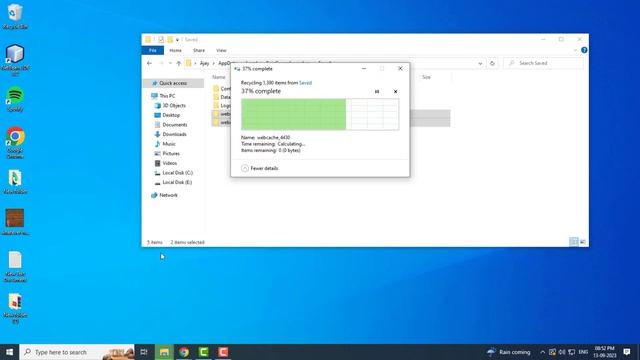Open the red Camtasia recorder taskbar icon
This screenshot has height=360, width=640.
(x=223, y=352)
